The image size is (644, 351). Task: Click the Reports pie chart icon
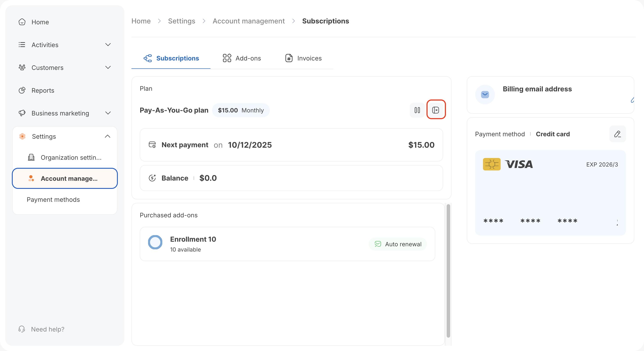tap(22, 90)
